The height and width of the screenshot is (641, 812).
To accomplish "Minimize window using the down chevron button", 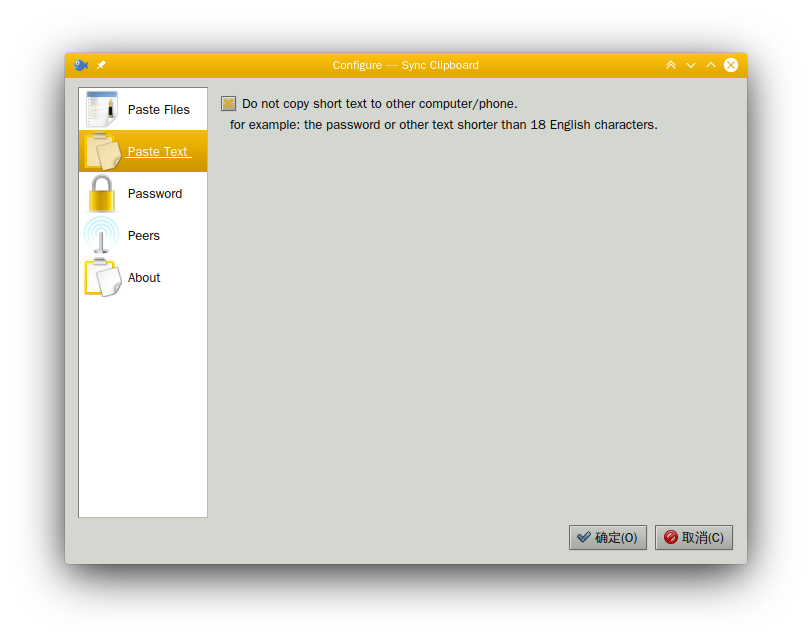I will (691, 65).
